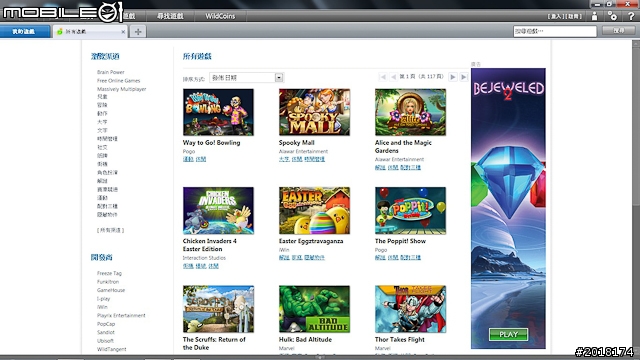This screenshot has height=360, width=640.
Task: Filter by developer I-play
Action: click(x=104, y=299)
